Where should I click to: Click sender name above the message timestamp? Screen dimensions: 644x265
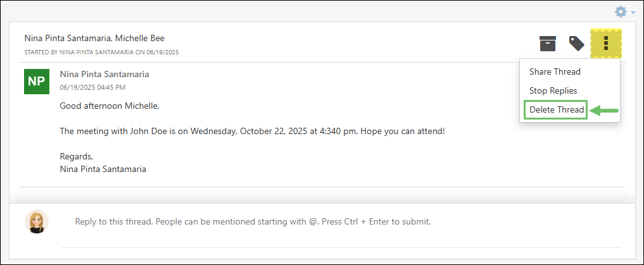pos(104,74)
